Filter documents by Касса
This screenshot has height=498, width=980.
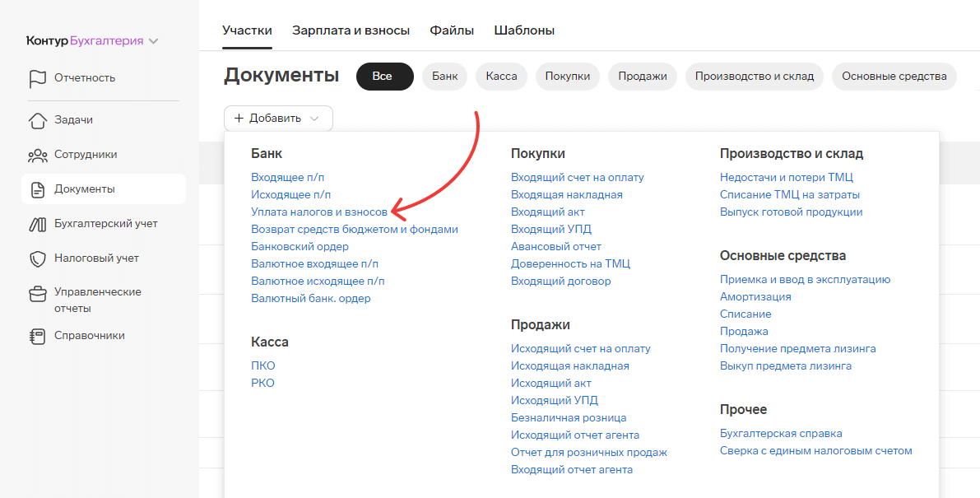click(501, 77)
